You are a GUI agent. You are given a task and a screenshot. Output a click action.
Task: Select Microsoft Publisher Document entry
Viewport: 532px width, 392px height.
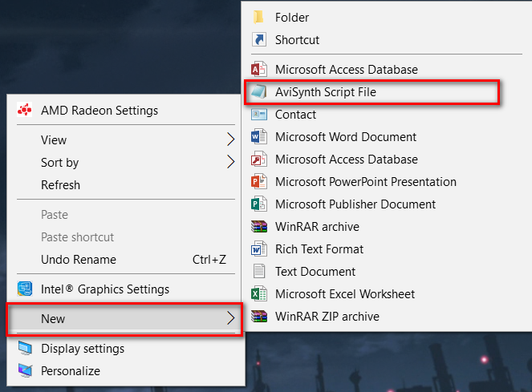pyautogui.click(x=355, y=204)
